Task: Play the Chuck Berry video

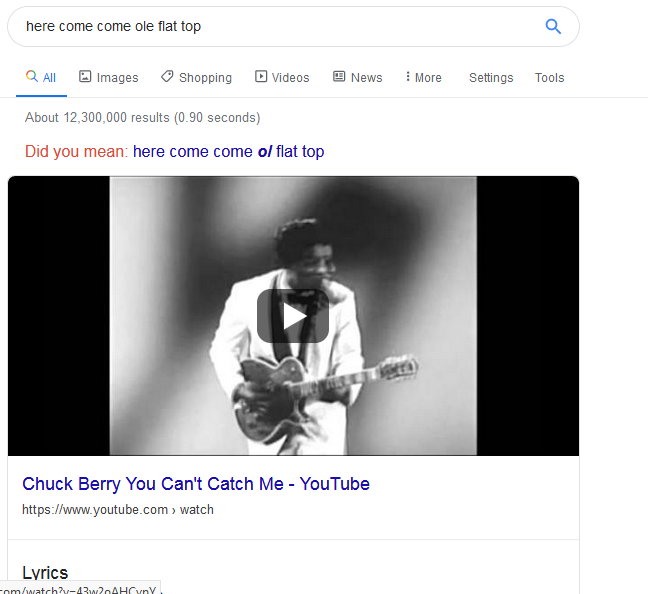Action: tap(293, 316)
